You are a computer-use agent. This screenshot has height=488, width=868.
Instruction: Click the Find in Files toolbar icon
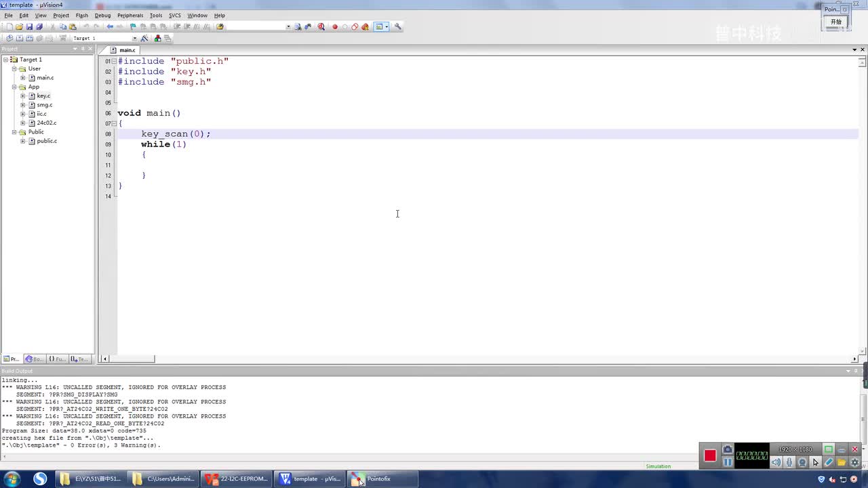point(220,27)
